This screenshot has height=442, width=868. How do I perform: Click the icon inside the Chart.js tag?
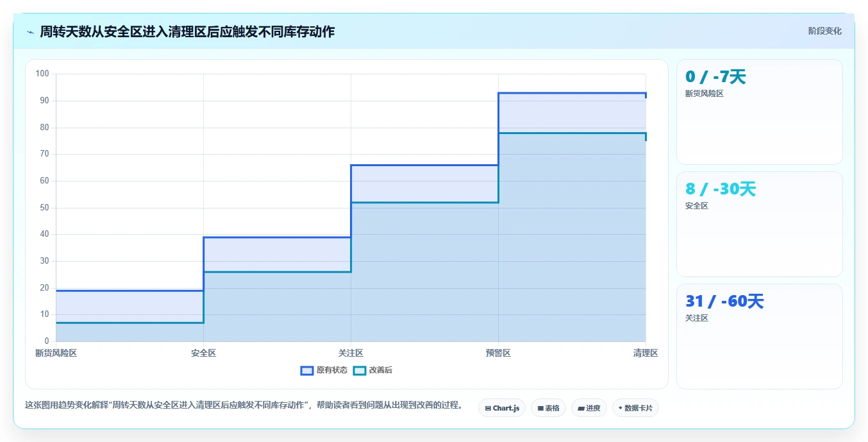point(488,408)
